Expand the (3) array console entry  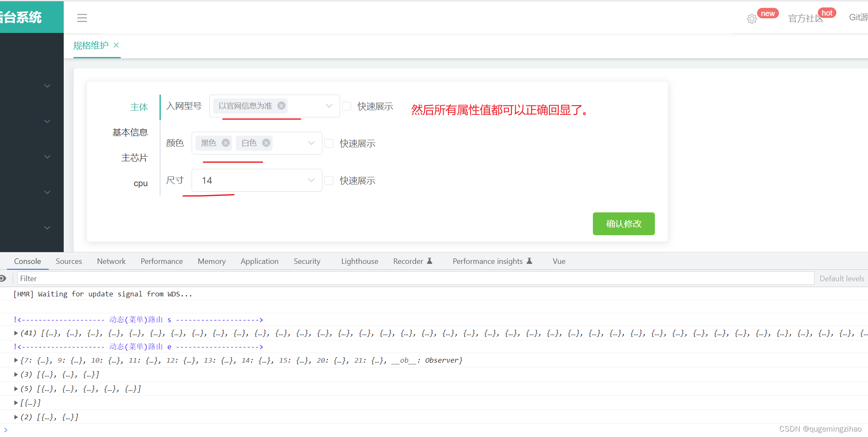[16, 374]
